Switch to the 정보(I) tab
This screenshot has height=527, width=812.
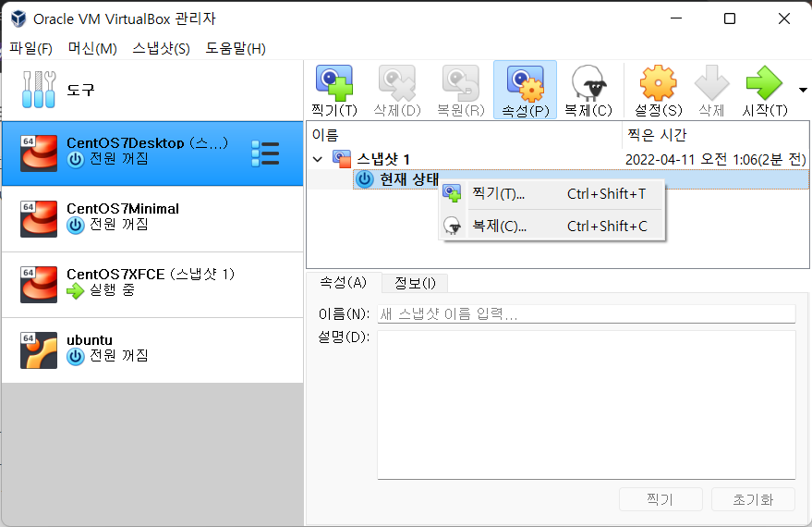point(415,283)
